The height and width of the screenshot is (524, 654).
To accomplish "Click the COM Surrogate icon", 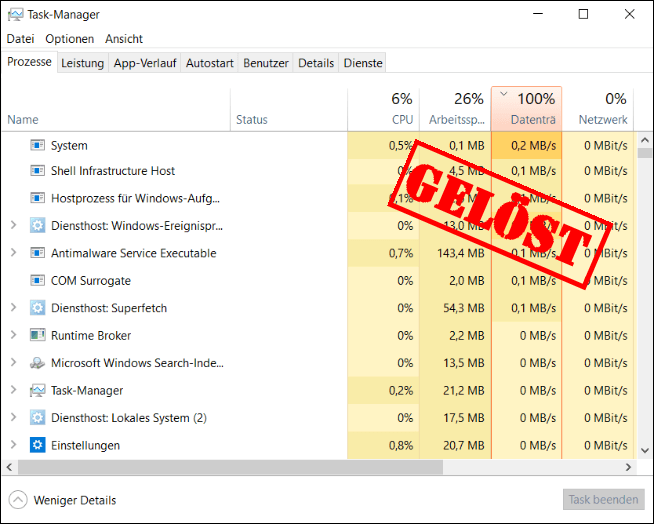I will point(38,280).
